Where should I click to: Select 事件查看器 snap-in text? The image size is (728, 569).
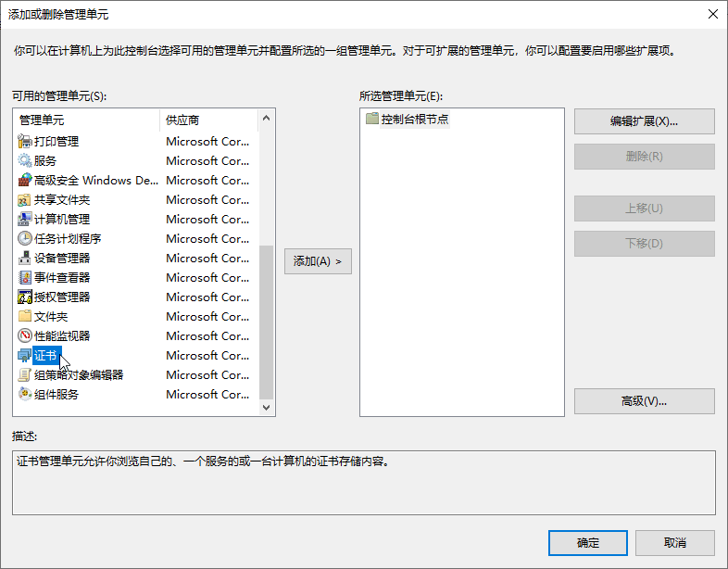[62, 278]
